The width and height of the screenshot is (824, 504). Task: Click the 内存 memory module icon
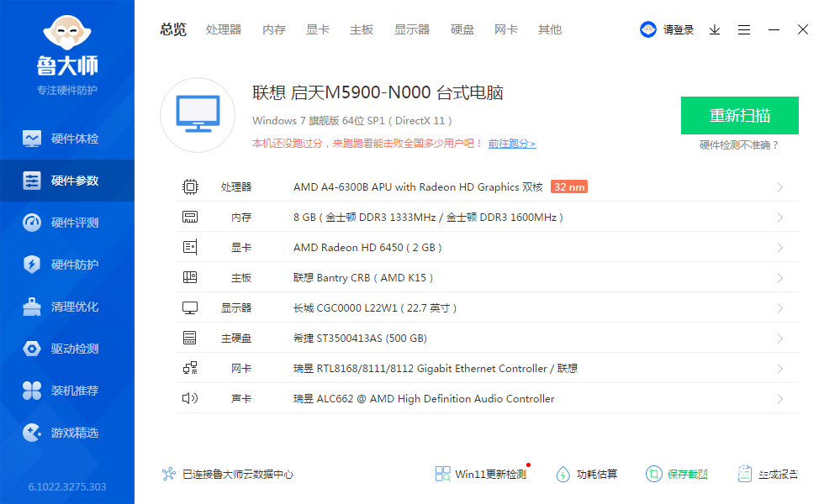190,217
